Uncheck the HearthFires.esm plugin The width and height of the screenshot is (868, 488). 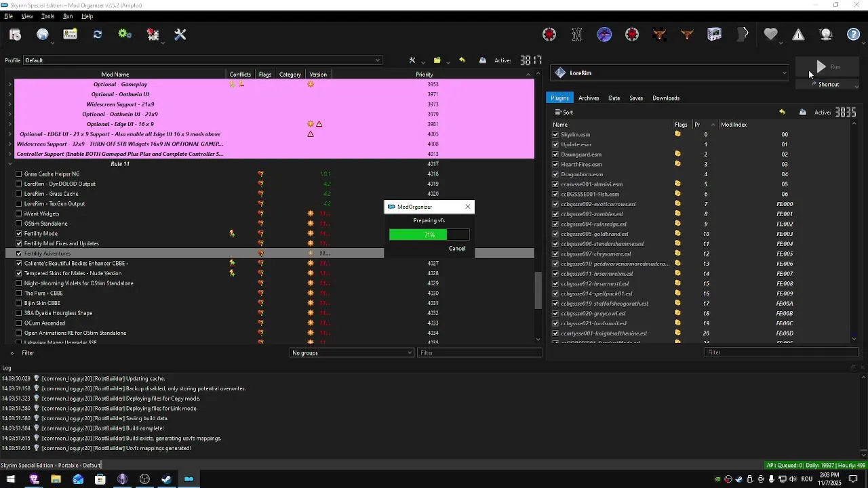click(x=555, y=165)
